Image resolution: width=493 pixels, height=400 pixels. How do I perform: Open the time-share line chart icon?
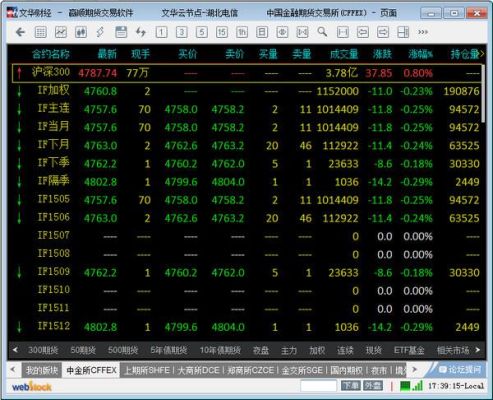click(x=61, y=32)
